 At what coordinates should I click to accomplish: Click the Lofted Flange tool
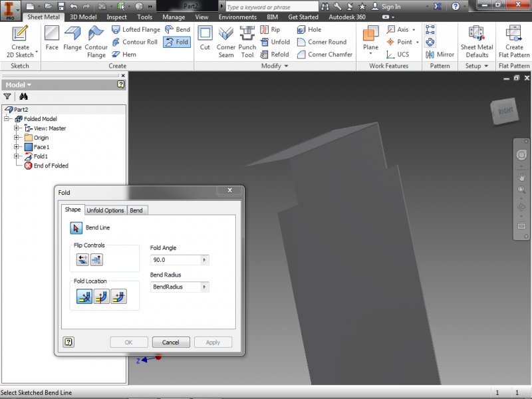136,29
